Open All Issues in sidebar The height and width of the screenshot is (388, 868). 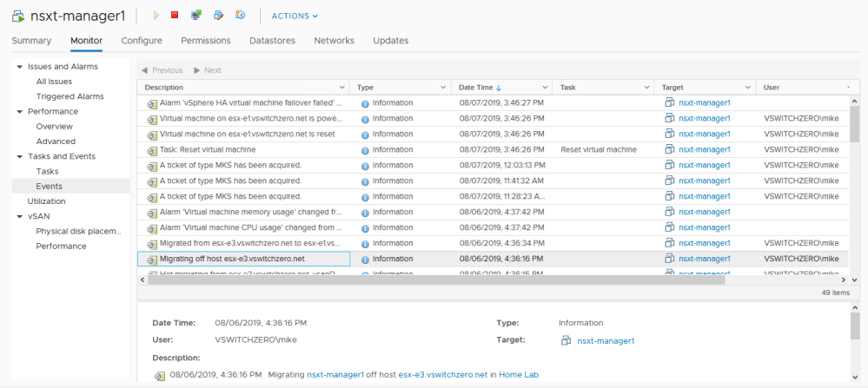[x=54, y=82]
